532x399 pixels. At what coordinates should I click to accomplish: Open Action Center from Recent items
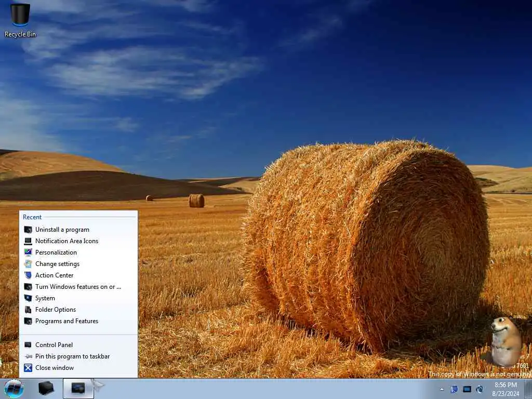(78, 275)
